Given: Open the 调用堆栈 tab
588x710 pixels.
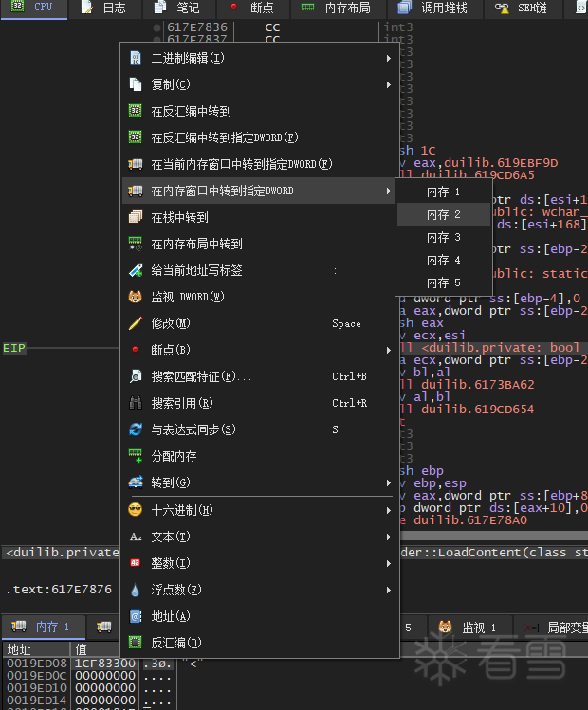Looking at the screenshot, I should pyautogui.click(x=434, y=8).
